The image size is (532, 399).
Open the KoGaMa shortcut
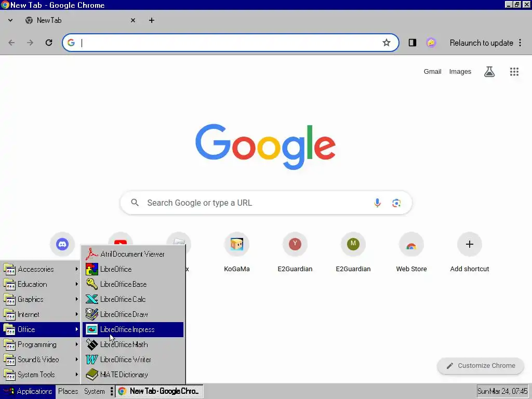[x=237, y=252]
